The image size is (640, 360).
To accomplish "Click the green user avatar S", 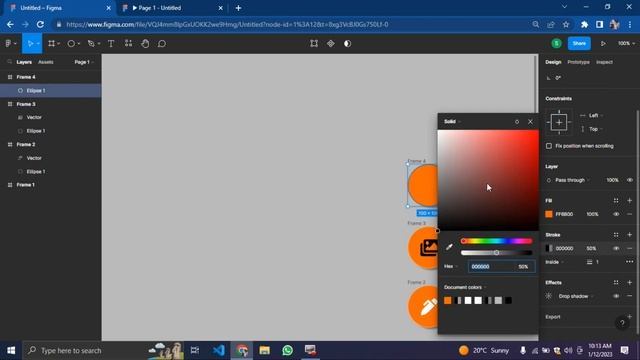I will click(x=556, y=43).
